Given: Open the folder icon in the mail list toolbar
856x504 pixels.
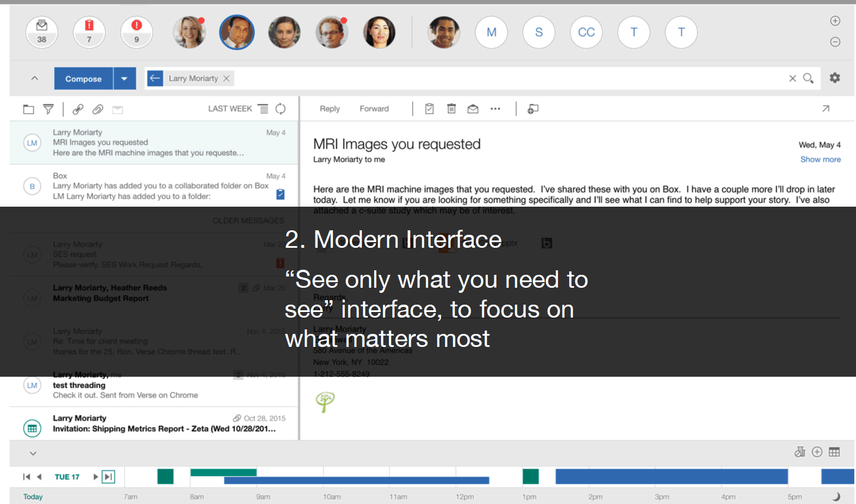Looking at the screenshot, I should point(29,109).
